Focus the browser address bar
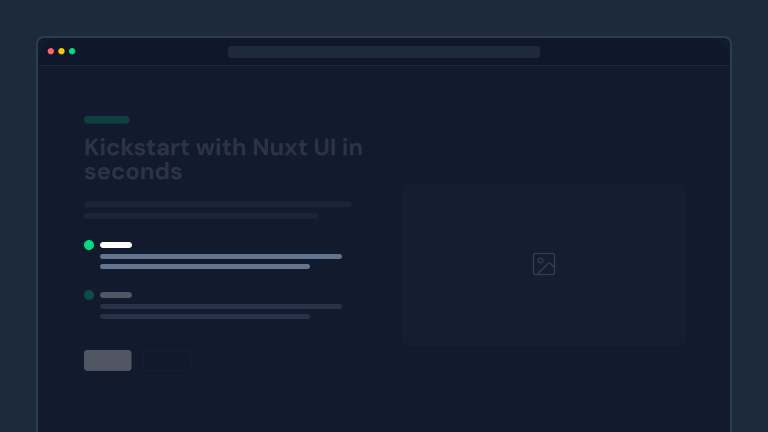Screen dimensions: 768x432 pyautogui.click(x=384, y=52)
